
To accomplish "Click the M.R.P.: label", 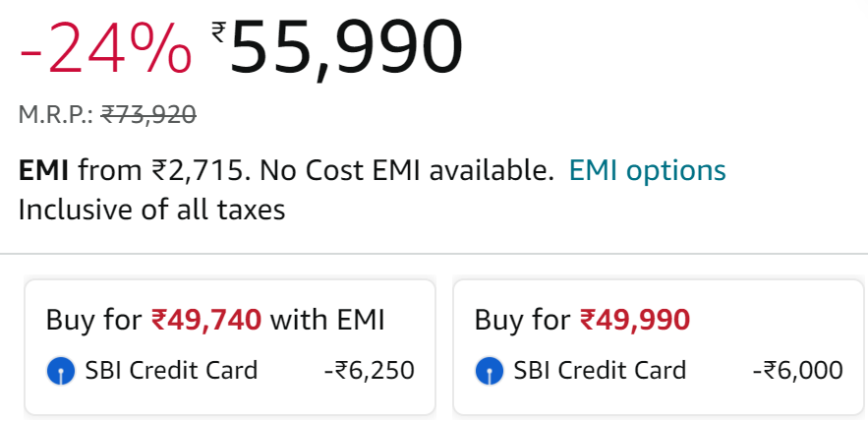I will tap(56, 115).
